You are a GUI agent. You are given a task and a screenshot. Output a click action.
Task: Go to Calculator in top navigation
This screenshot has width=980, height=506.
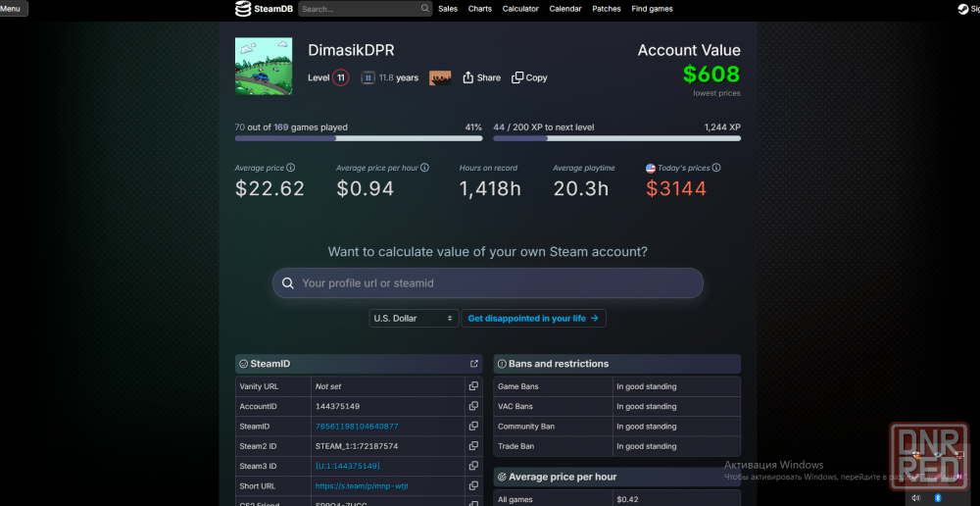(520, 9)
